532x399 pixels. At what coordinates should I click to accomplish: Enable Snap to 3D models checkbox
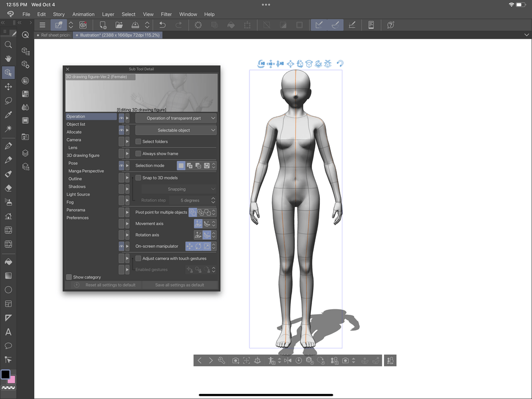point(139,178)
